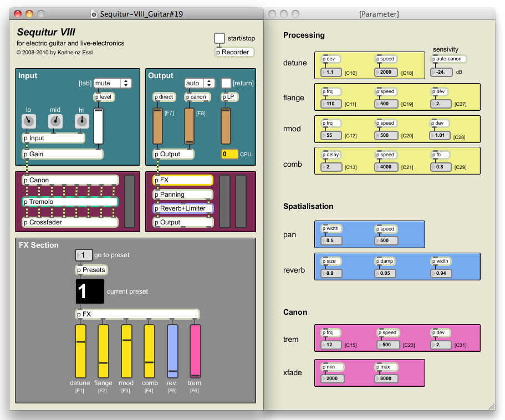Screen dimensions: 505x420
Task: Click the reverb damp number box 0.05
Action: click(x=386, y=273)
